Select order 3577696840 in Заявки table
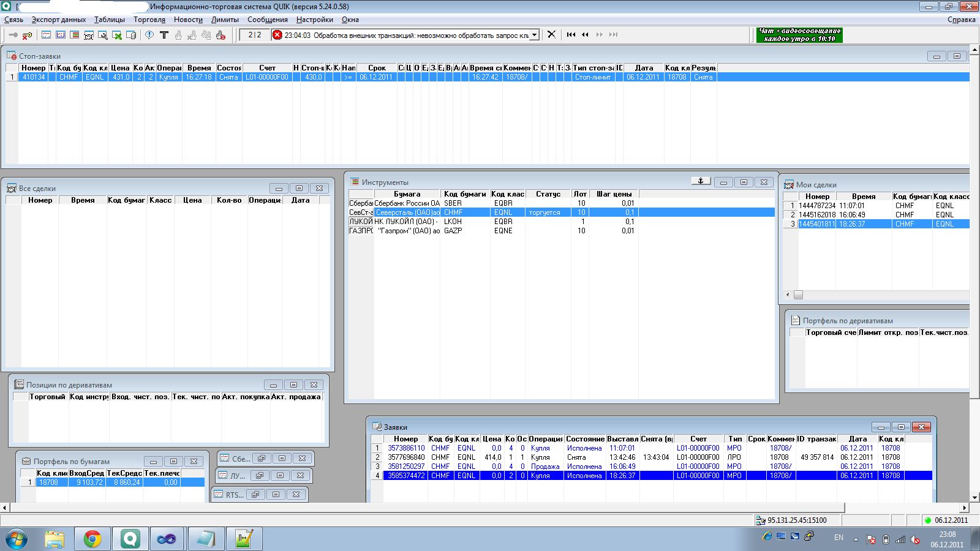980x551 pixels. [x=652, y=457]
